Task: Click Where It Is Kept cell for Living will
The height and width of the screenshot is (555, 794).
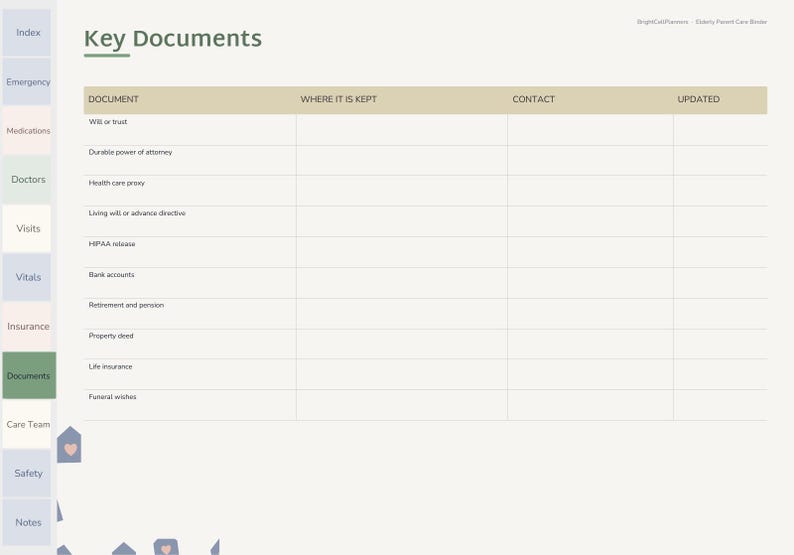Action: [402, 221]
